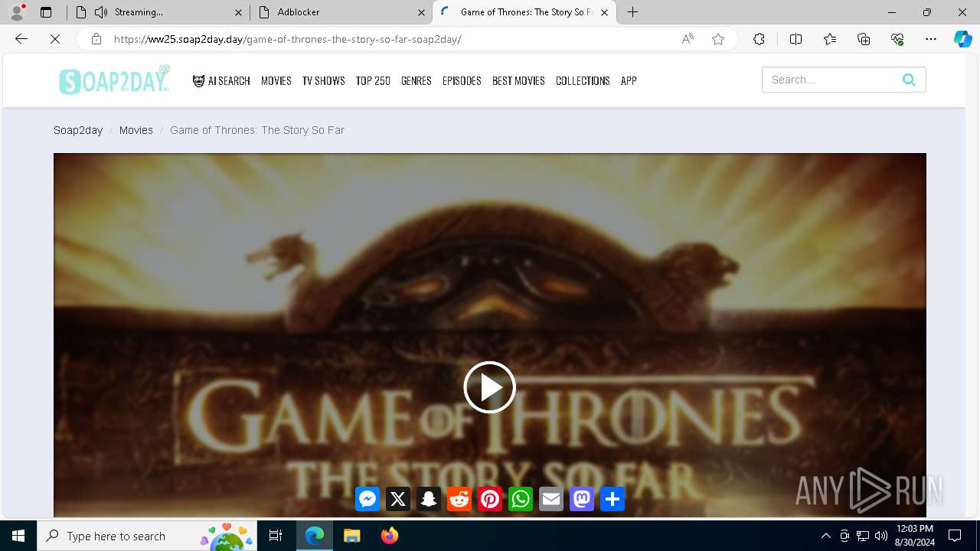Share on WhatsApp icon
This screenshot has width=980, height=551.
coord(521,499)
